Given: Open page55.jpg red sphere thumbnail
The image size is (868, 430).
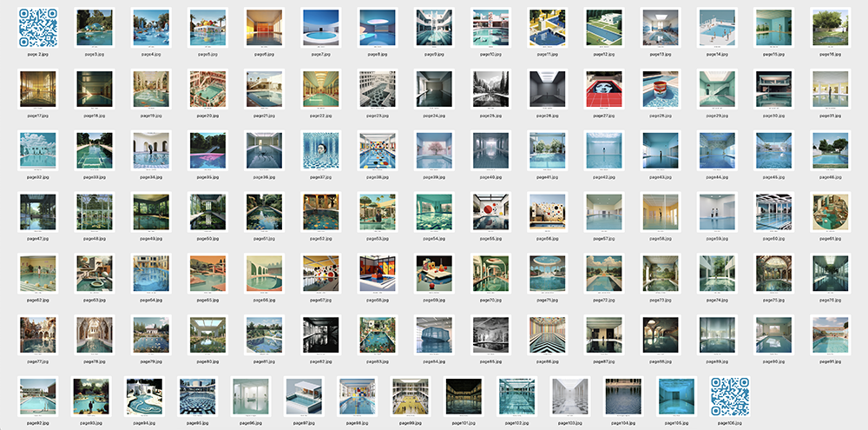Looking at the screenshot, I should 490,211.
